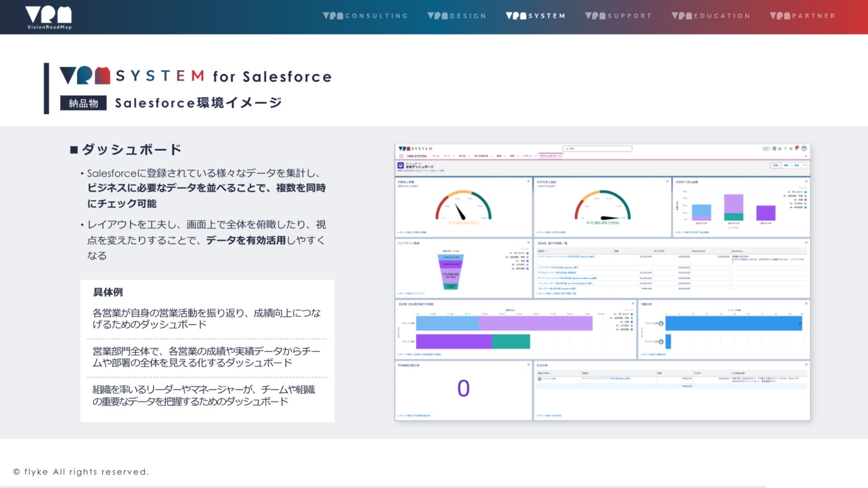
Task: Click the help question mark icon
Action: [785, 149]
